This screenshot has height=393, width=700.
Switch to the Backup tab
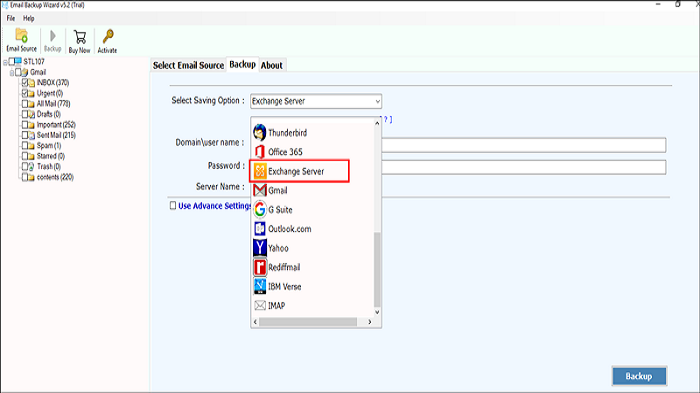[x=242, y=64]
